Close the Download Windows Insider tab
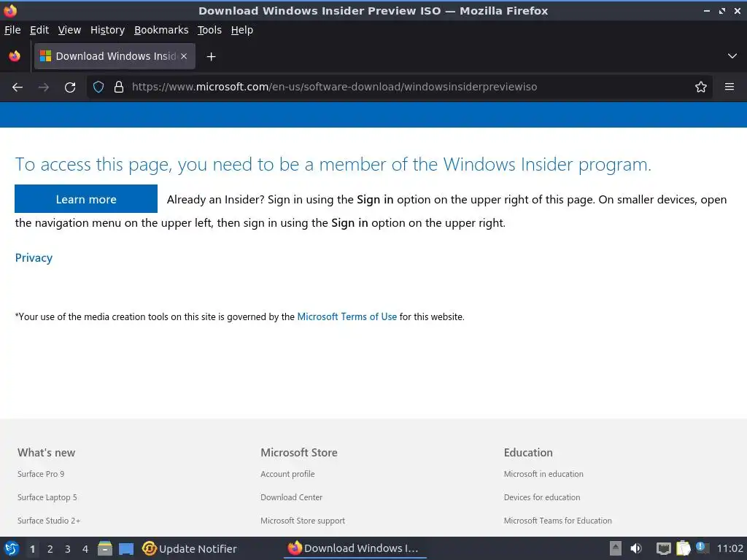 tap(184, 56)
